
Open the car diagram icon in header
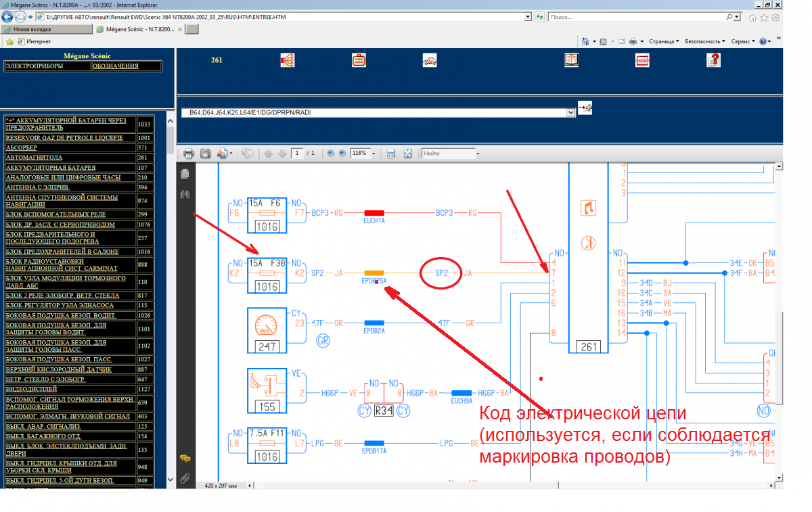click(x=430, y=60)
